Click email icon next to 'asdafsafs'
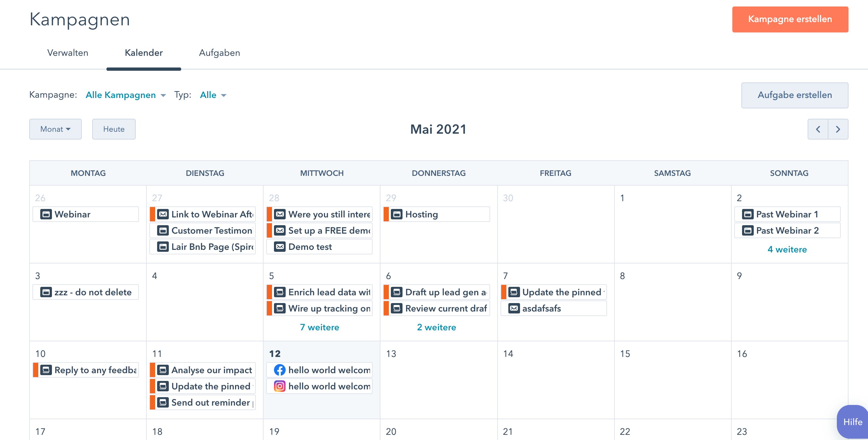 514,308
